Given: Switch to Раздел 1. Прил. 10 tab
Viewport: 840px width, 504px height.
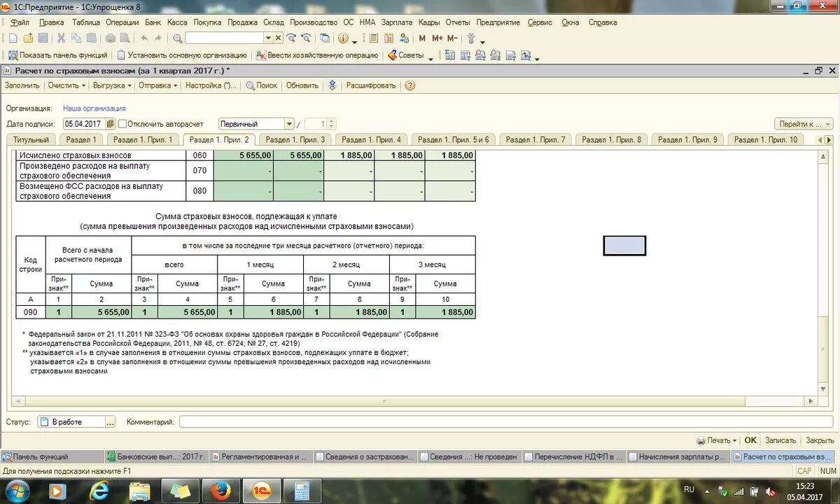Looking at the screenshot, I should pyautogui.click(x=765, y=139).
